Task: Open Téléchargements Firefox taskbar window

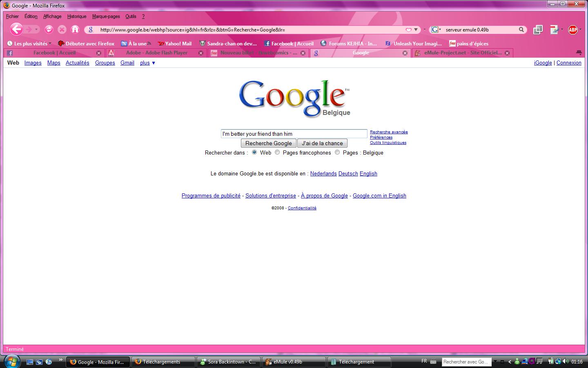Action: pyautogui.click(x=163, y=362)
